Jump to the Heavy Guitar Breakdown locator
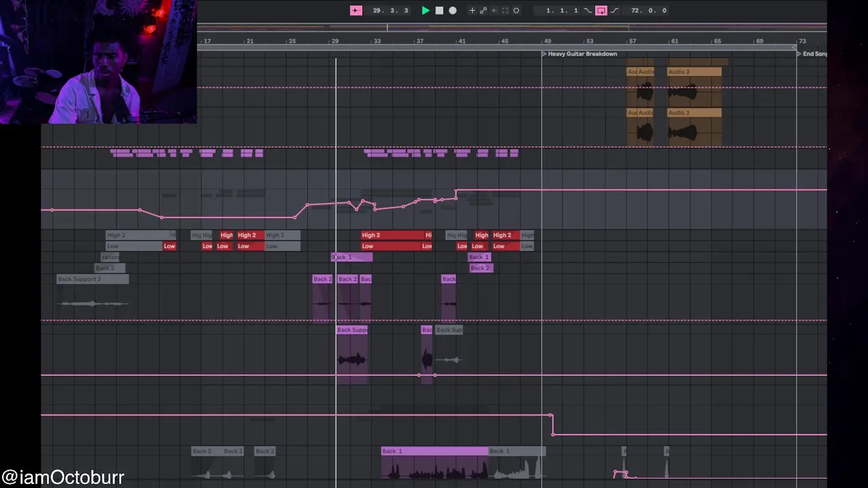Viewport: 868px width, 488px height. [x=580, y=54]
